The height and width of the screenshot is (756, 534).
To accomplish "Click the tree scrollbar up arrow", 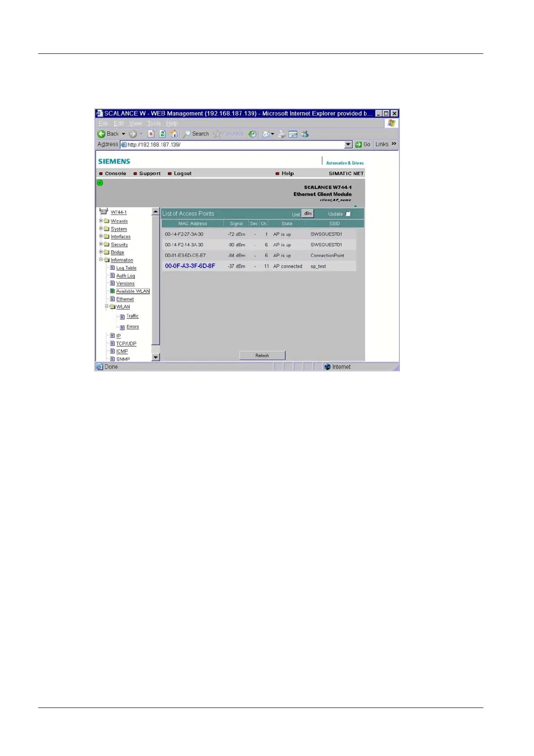I will 156,211.
